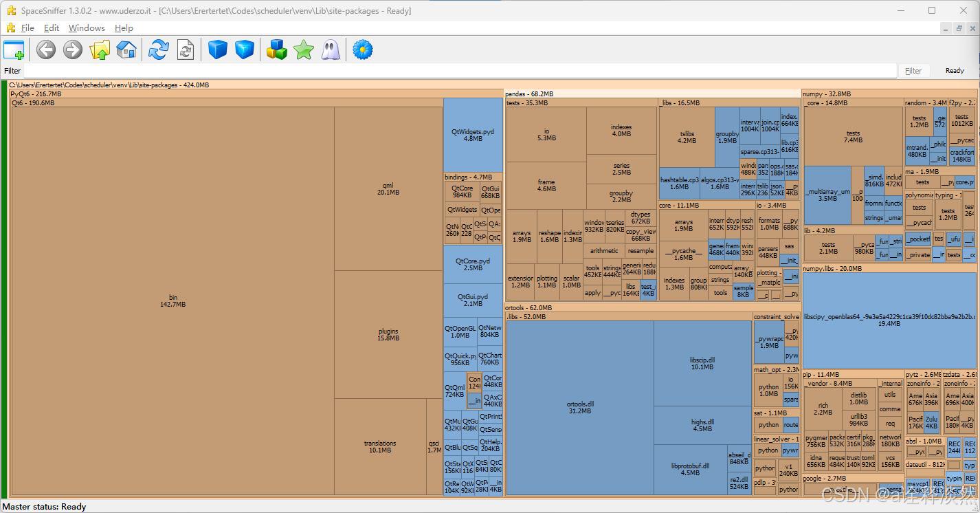
Task: Click the ghost icon for unknown space
Action: (331, 50)
